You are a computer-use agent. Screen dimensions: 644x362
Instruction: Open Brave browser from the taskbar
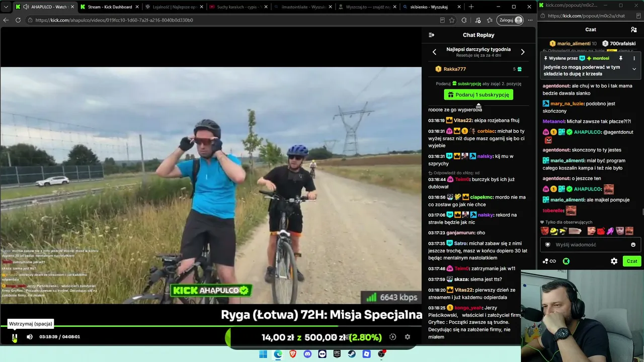[x=293, y=354]
